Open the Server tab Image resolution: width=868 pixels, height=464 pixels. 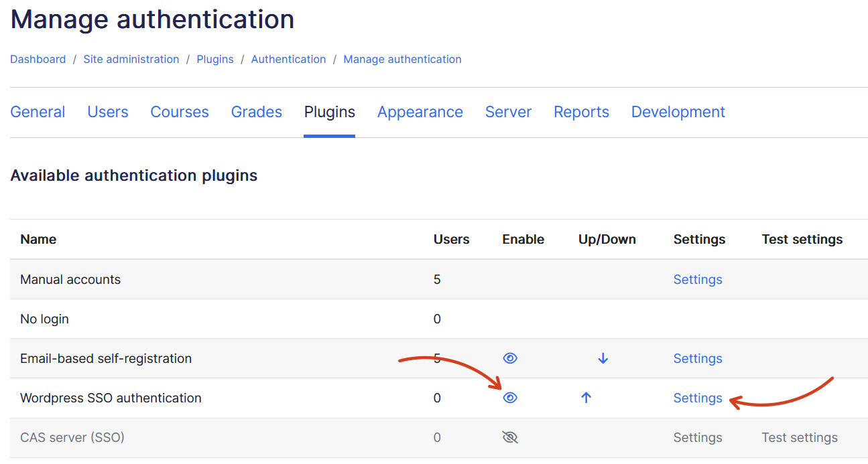tap(508, 112)
